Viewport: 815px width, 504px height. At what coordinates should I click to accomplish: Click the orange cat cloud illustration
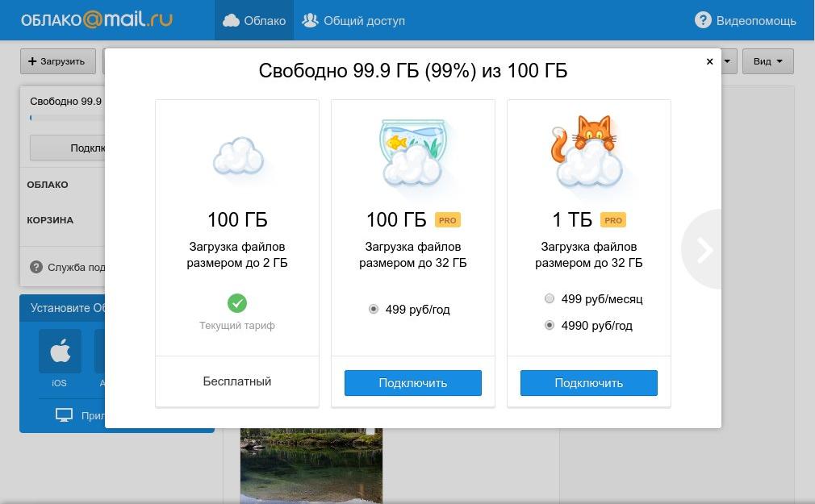point(587,151)
